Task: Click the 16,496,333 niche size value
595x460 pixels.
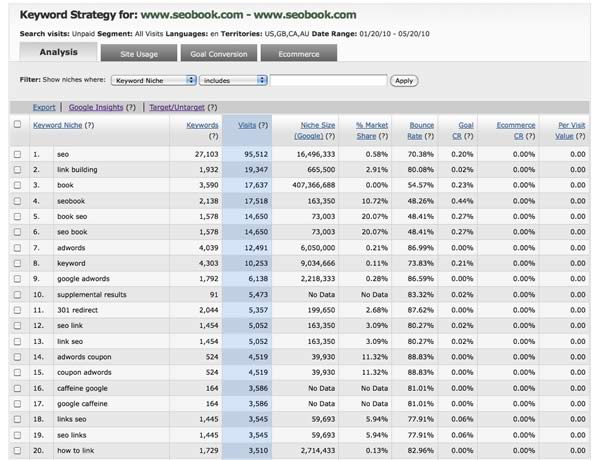Action: coord(316,154)
